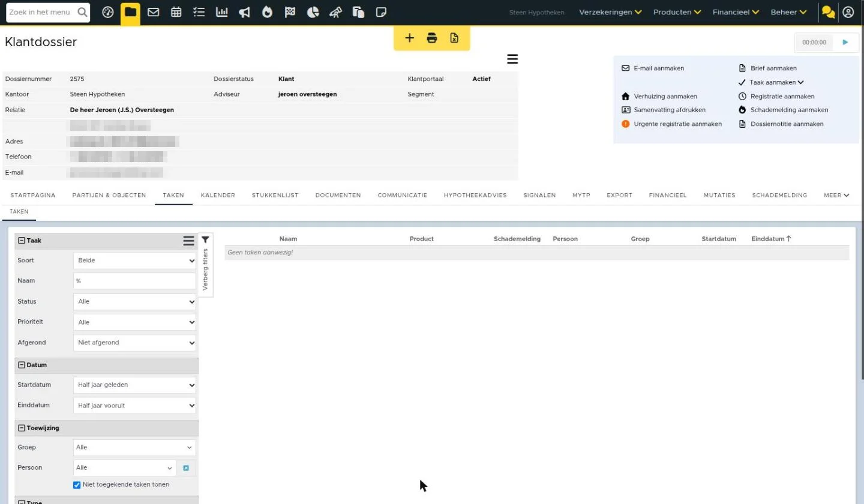Open the task checklist icon in top bar
The height and width of the screenshot is (504, 864).
tap(199, 12)
